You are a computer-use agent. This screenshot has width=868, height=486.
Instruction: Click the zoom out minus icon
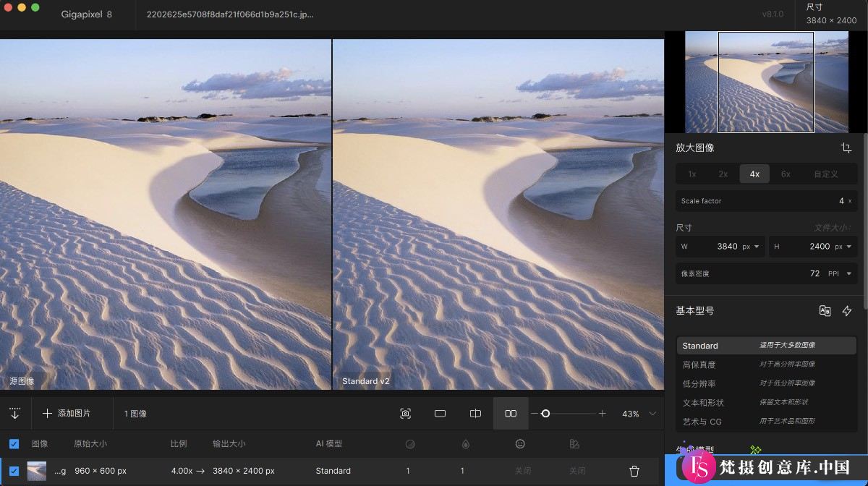[x=535, y=414]
